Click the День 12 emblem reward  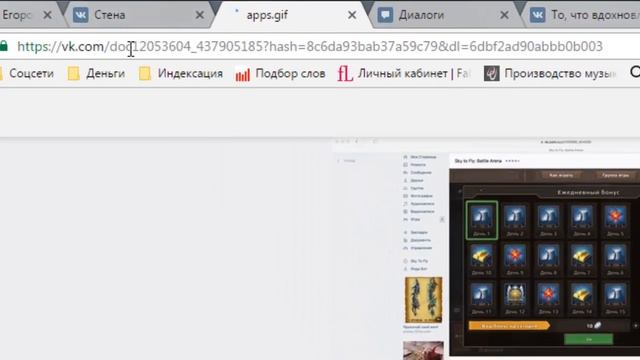tap(515, 298)
